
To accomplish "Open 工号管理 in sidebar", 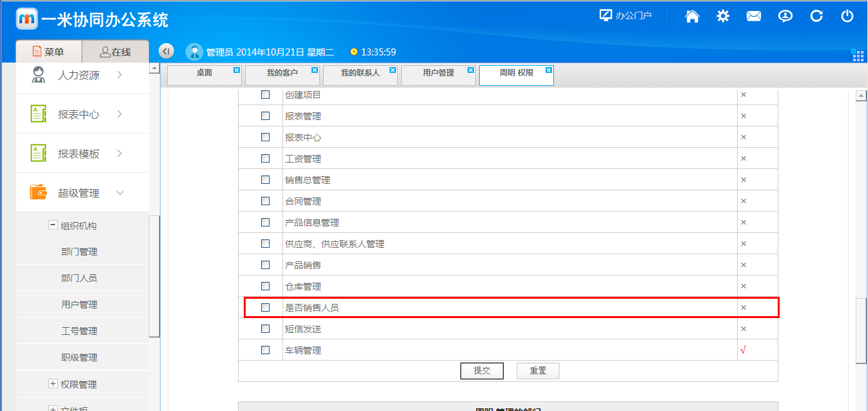I will coord(79,331).
